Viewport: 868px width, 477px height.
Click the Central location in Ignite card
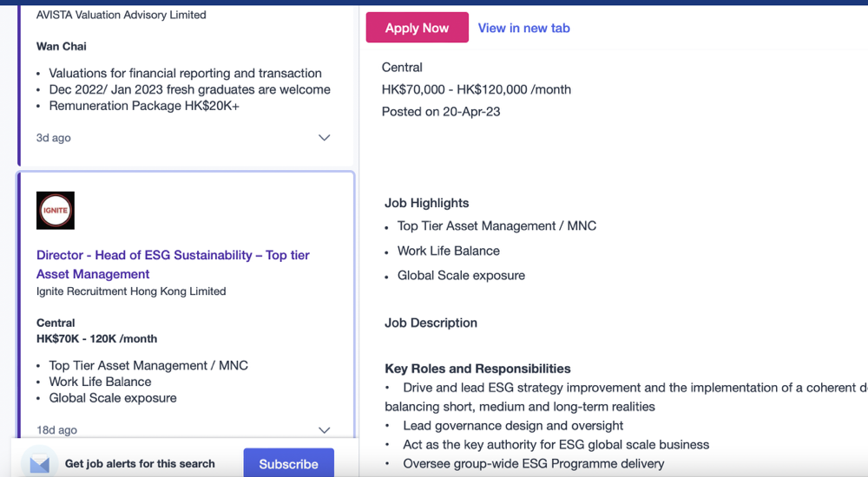tap(56, 323)
